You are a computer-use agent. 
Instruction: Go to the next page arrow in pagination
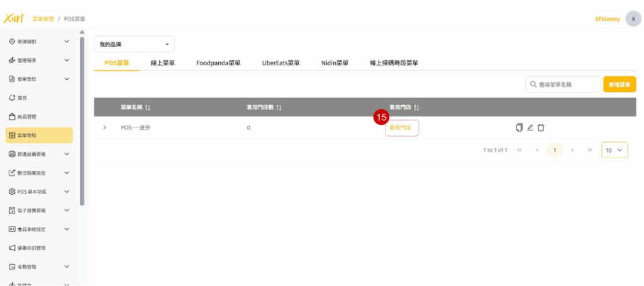572,150
